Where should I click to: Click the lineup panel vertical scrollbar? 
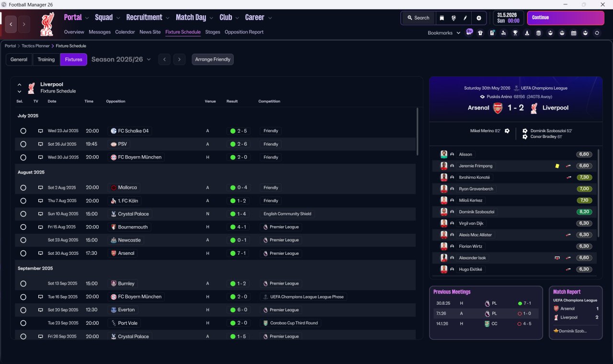[599, 193]
